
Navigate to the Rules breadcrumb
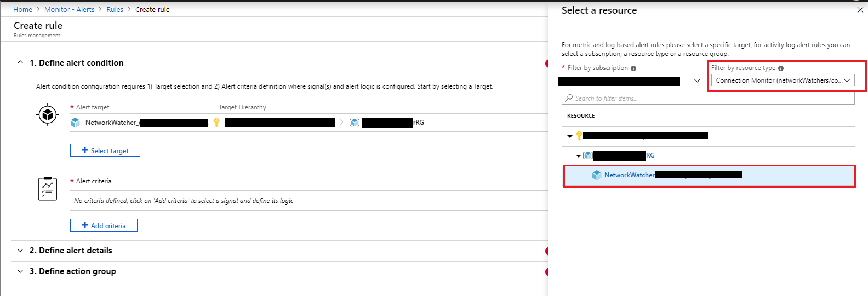click(x=115, y=10)
